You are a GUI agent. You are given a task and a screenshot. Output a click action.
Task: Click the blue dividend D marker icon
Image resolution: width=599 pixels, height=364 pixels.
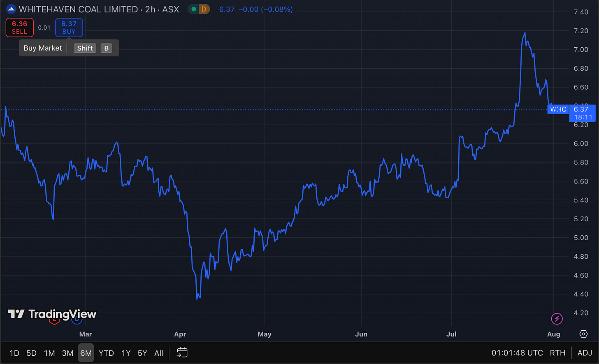(77, 319)
